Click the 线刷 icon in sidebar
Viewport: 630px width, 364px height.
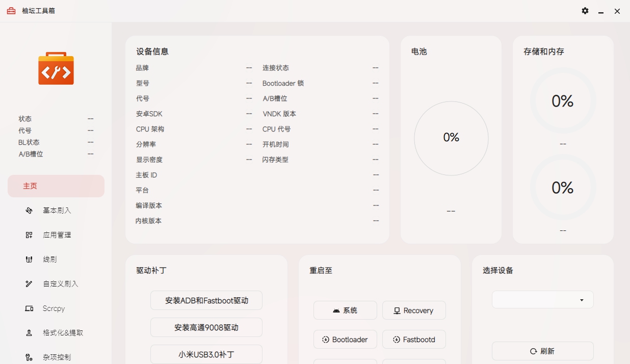click(29, 259)
